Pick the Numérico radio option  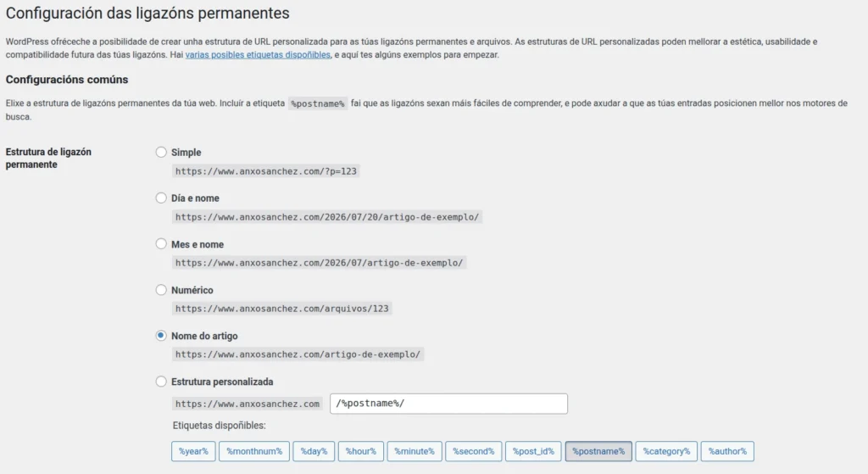click(x=161, y=290)
